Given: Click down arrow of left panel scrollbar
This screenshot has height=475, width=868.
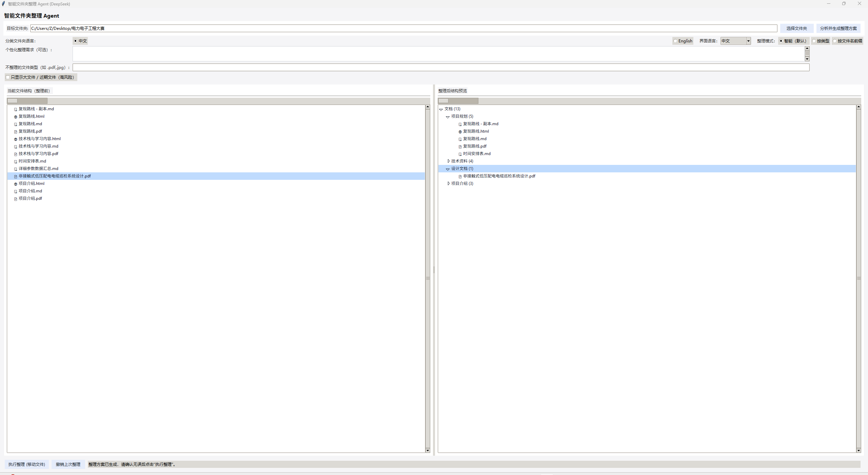Looking at the screenshot, I should coord(428,451).
